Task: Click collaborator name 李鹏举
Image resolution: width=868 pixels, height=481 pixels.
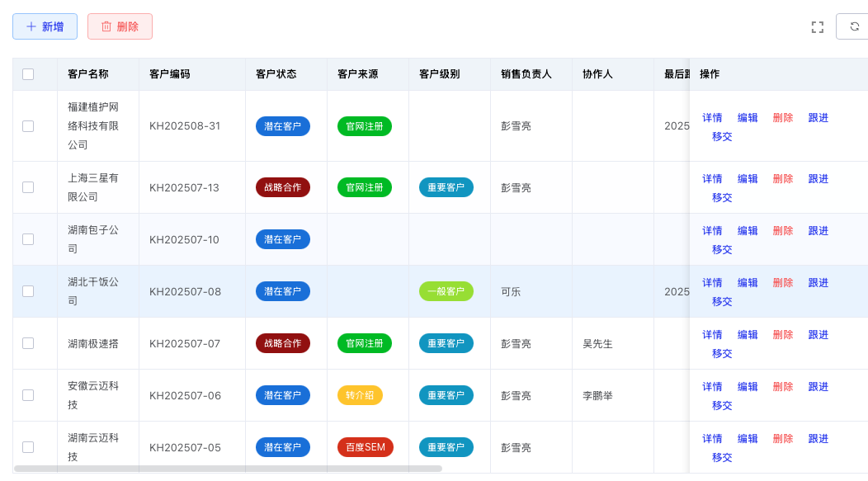Action: click(597, 396)
